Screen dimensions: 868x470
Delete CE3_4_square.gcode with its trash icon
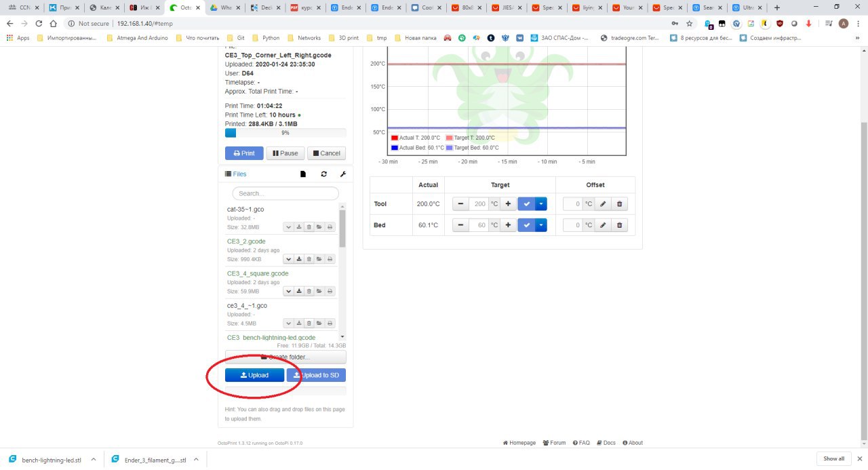pos(309,291)
